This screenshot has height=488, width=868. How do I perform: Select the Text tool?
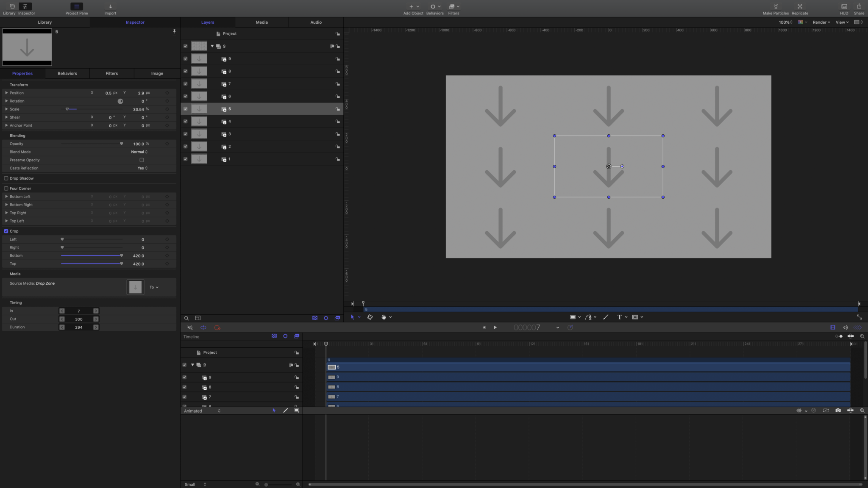(x=619, y=317)
